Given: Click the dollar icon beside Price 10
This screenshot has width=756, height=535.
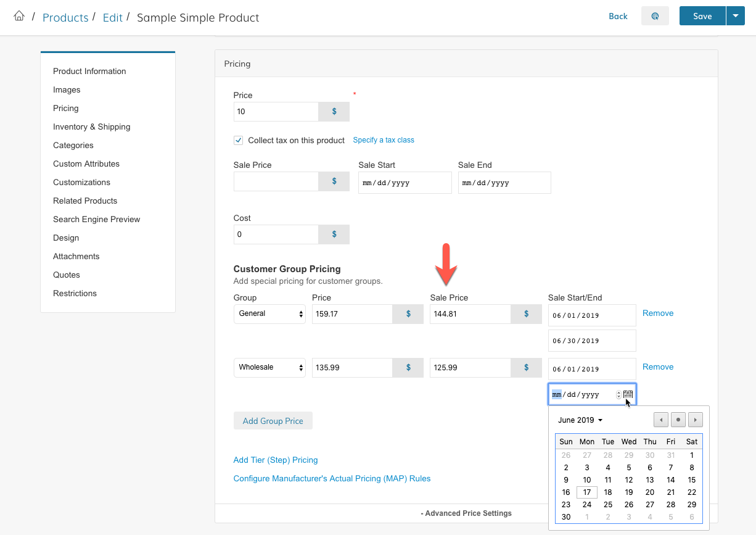Looking at the screenshot, I should pos(334,112).
